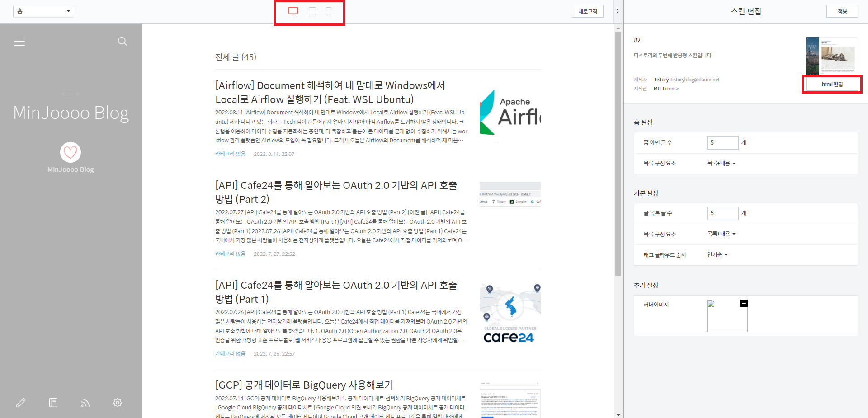Focus the 글 목록 글 수 input field

722,213
